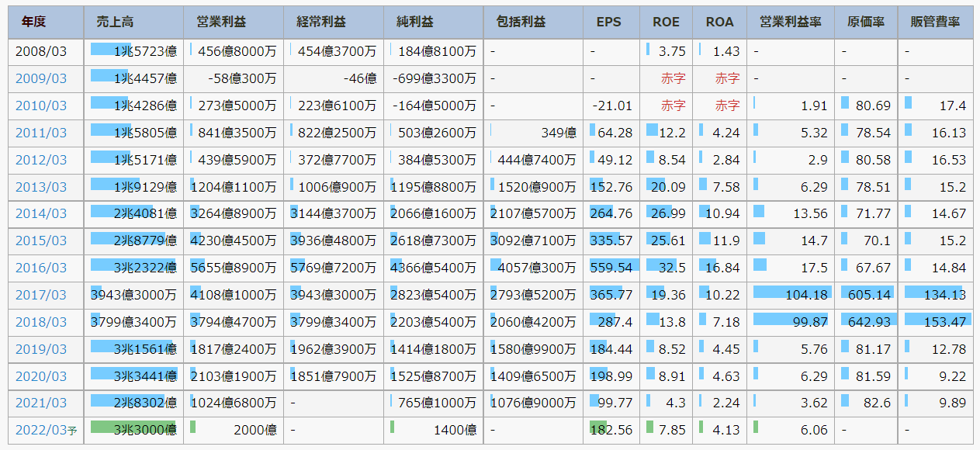Select cost ratio 642.93
This screenshot has height=450, width=980.
click(869, 322)
